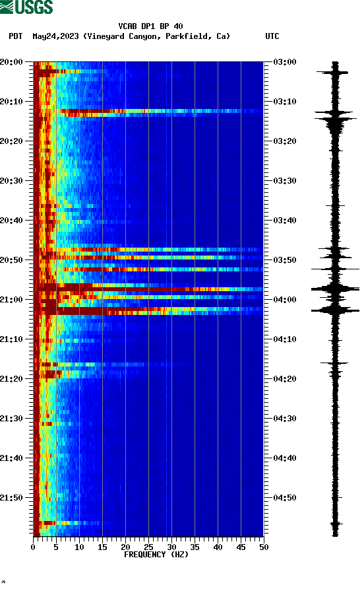Click the USGS logo
Viewport: 364px width, 589px height.
(x=26, y=7)
